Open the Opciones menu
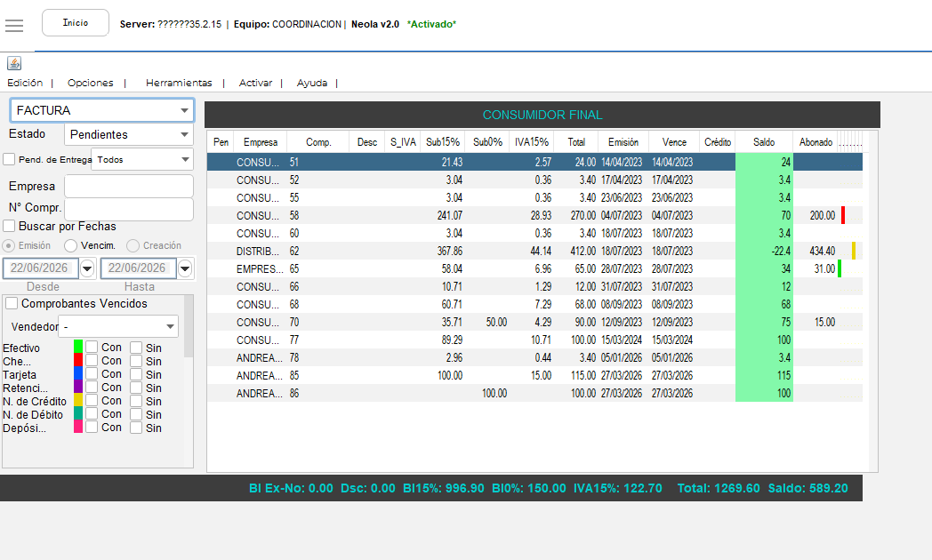932x560 pixels. coord(91,83)
